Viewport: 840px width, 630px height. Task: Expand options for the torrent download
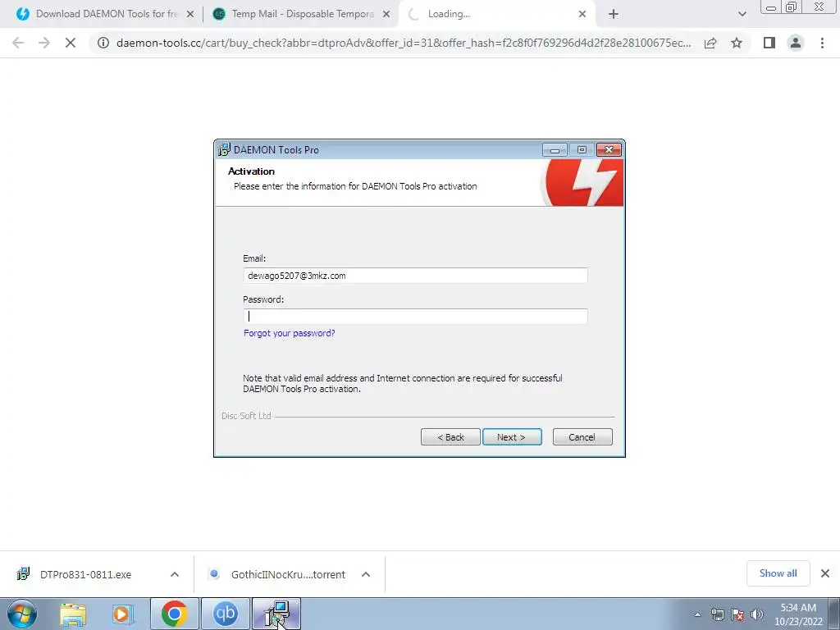click(366, 574)
